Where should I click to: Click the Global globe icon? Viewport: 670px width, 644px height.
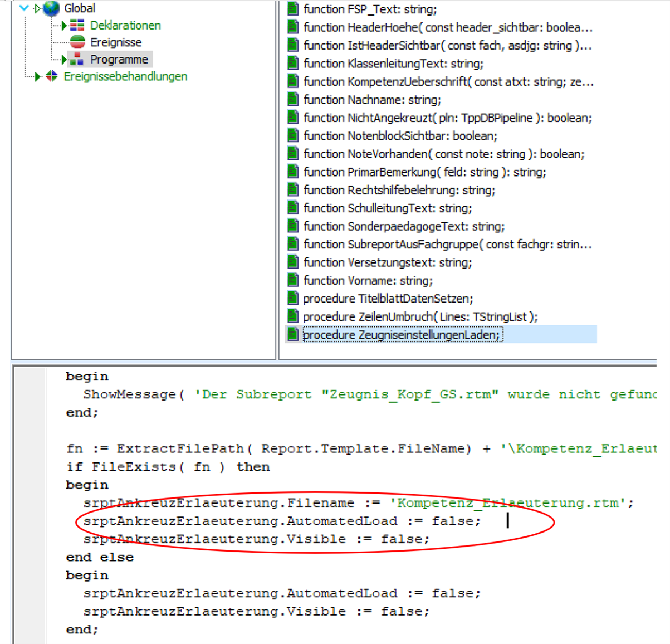pyautogui.click(x=51, y=8)
